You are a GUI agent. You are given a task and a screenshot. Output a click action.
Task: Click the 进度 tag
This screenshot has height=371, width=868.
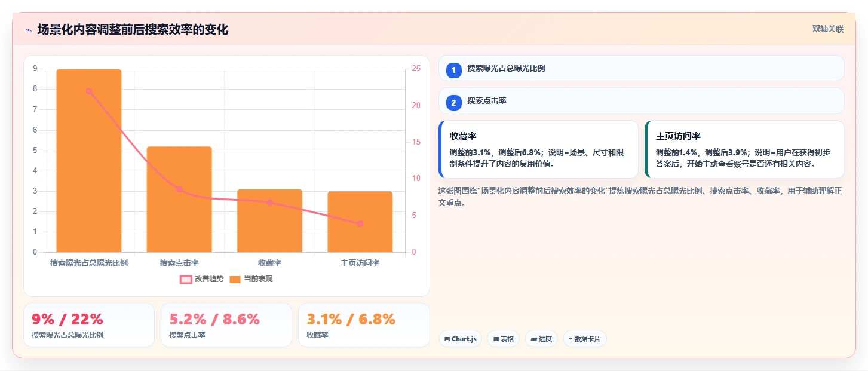click(x=541, y=339)
